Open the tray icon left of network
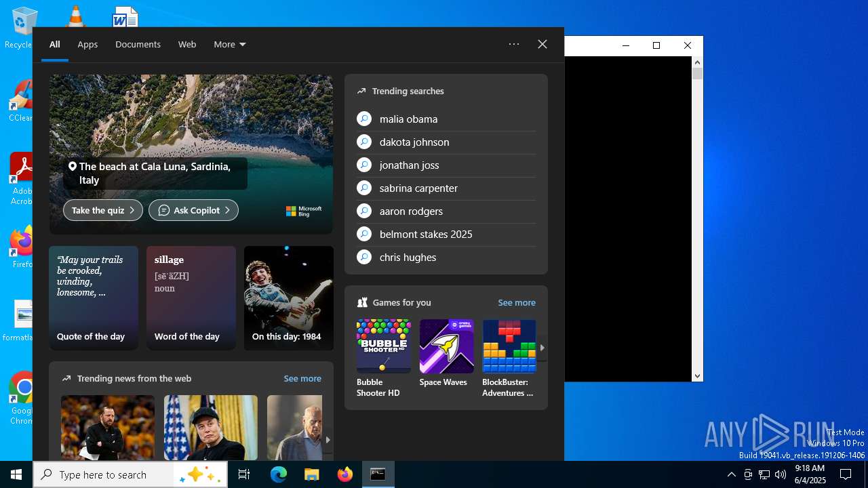Viewport: 868px width, 488px height. (748, 474)
